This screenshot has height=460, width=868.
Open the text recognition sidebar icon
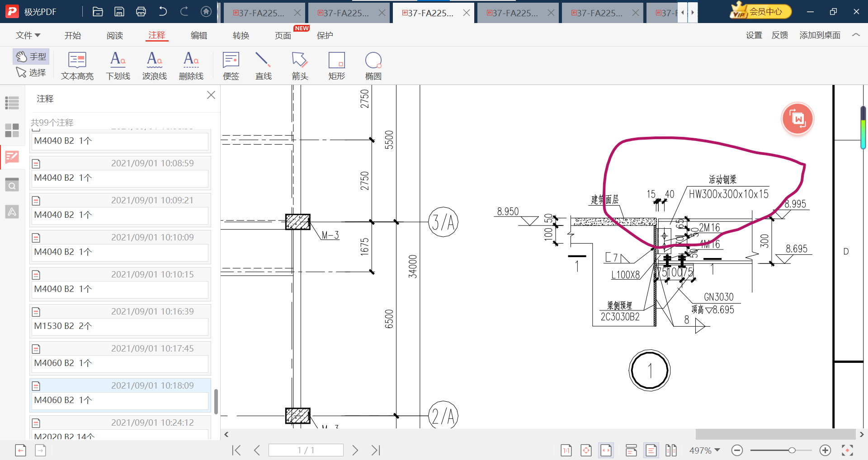[x=12, y=211]
